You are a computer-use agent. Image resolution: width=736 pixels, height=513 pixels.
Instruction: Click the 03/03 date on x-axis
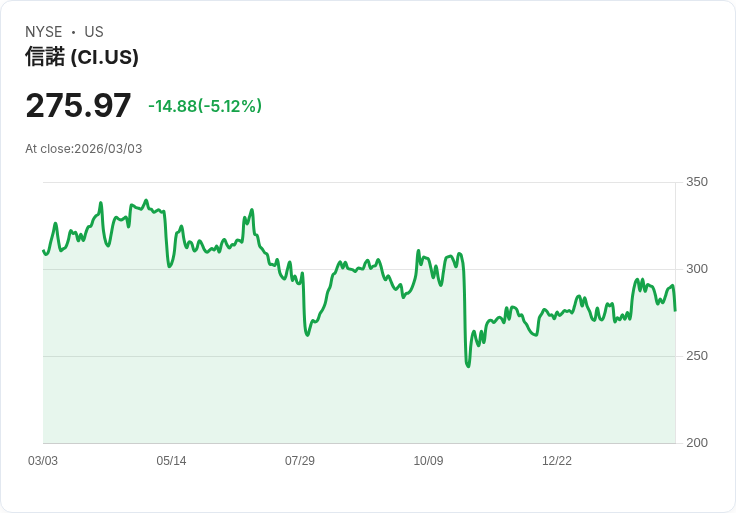(43, 461)
